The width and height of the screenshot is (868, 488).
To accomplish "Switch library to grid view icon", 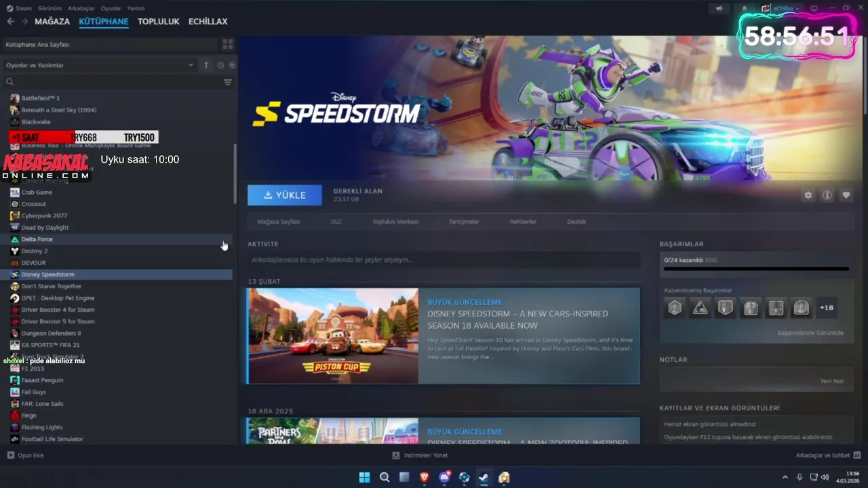I will coord(228,44).
